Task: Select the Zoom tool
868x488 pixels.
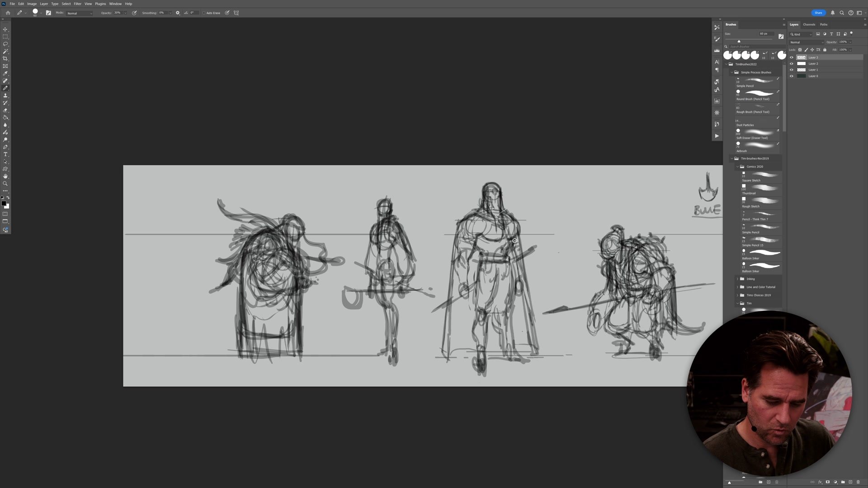Action: coord(5,183)
